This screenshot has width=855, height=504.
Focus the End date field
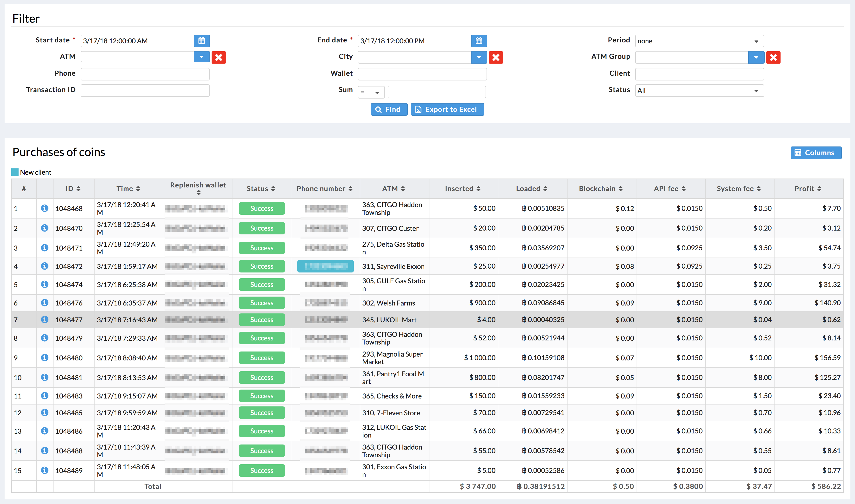(x=414, y=41)
